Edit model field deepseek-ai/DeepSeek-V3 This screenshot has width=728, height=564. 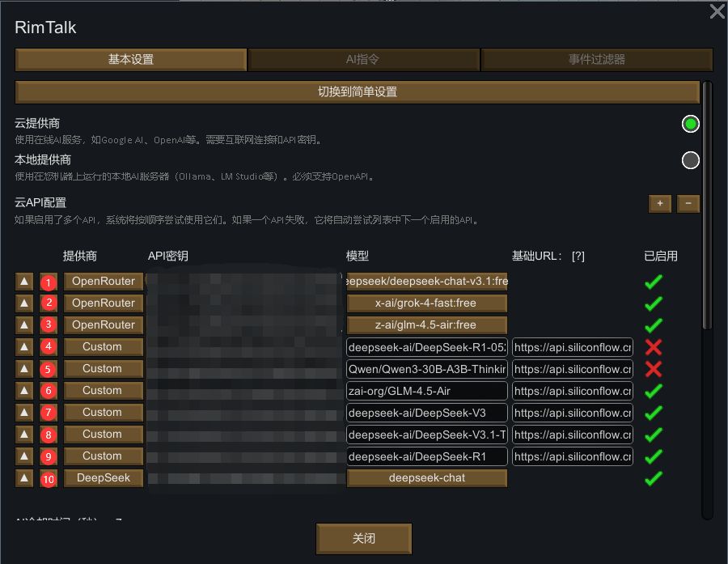tap(426, 413)
